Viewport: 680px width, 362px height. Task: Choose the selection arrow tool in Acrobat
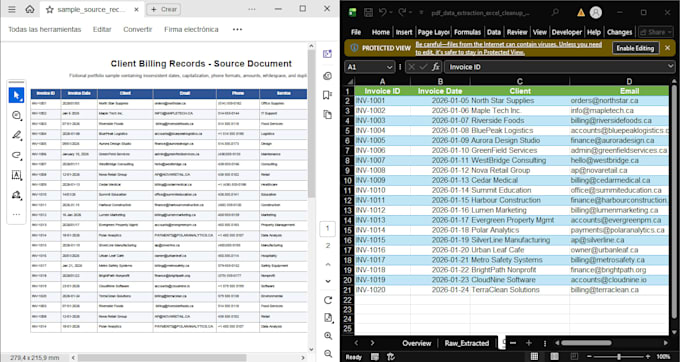click(x=16, y=95)
